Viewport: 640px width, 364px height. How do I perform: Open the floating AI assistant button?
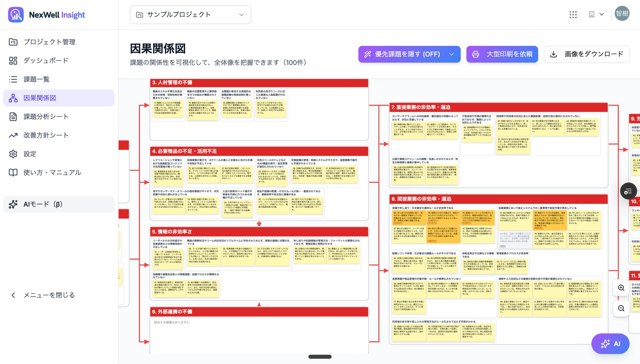[610, 344]
